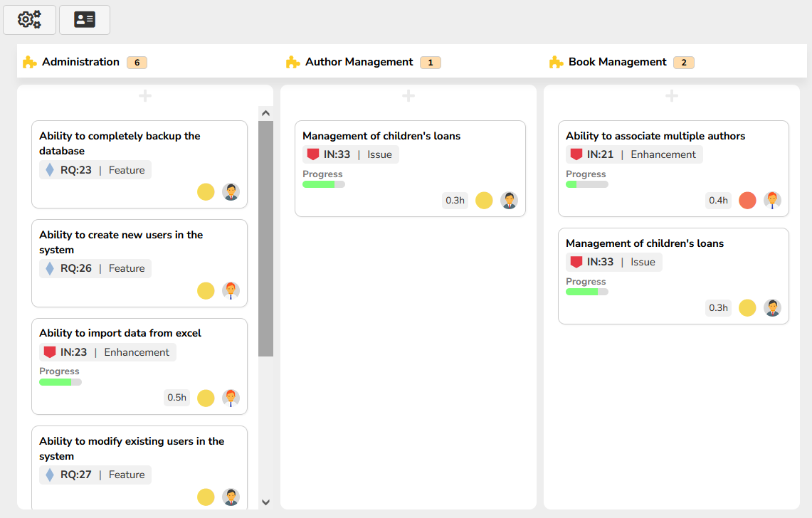
Task: Select the Book Management column header
Action: 617,62
